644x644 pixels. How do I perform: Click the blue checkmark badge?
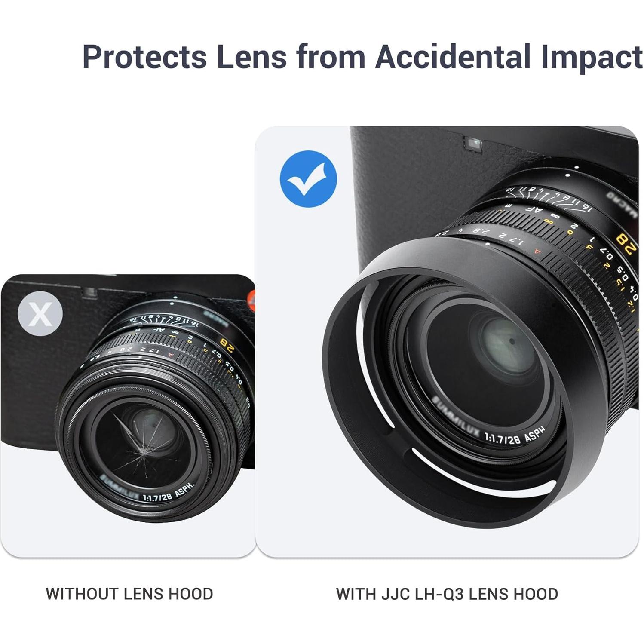[308, 179]
